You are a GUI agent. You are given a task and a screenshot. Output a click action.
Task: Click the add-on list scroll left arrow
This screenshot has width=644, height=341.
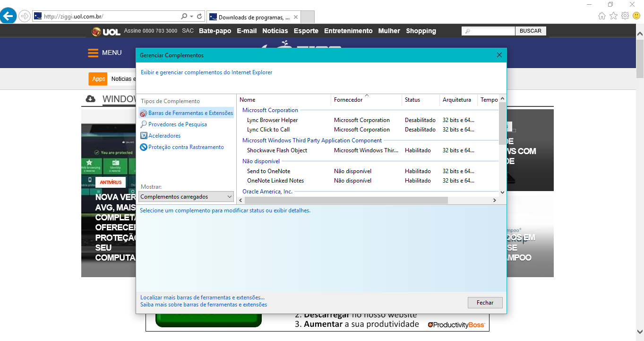tap(241, 201)
